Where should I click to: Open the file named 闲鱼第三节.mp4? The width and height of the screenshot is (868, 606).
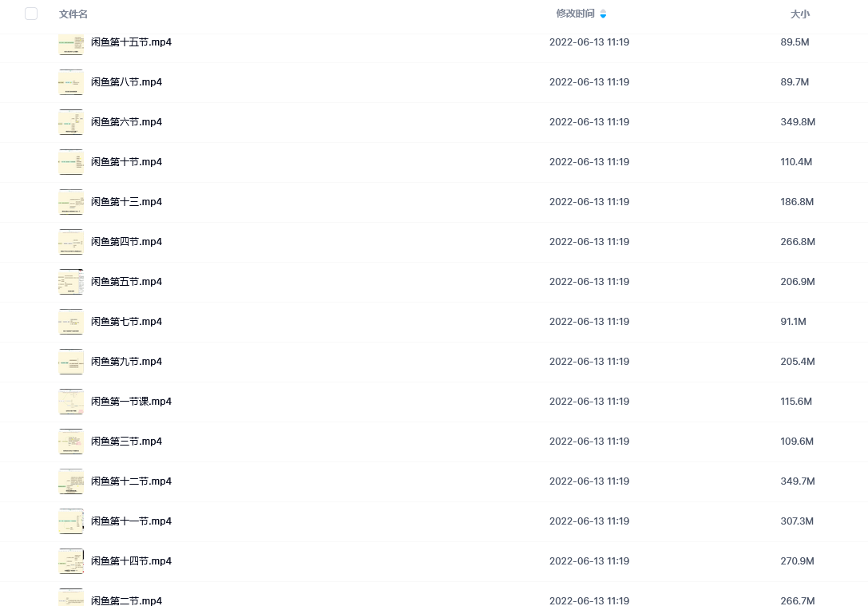tap(126, 441)
